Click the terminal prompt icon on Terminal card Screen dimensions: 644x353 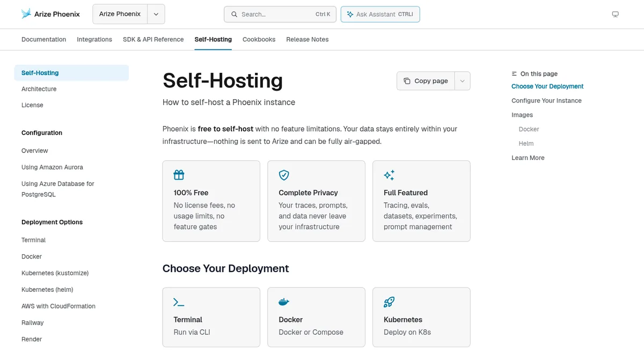(179, 302)
